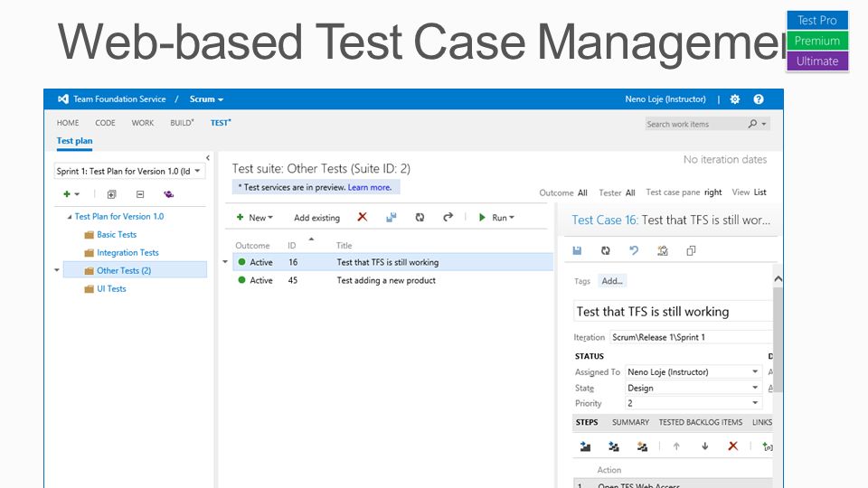Click the Tags Add... button

(x=612, y=281)
